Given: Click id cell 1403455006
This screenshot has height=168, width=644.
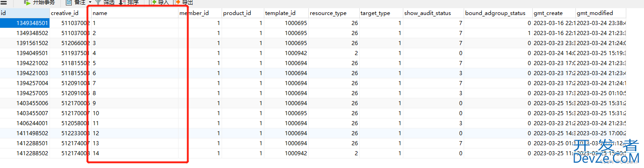Looking at the screenshot, I should [25, 103].
